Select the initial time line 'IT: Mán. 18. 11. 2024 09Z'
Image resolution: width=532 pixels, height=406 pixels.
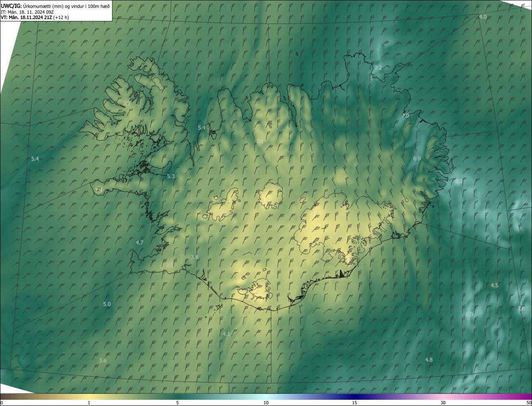point(27,12)
